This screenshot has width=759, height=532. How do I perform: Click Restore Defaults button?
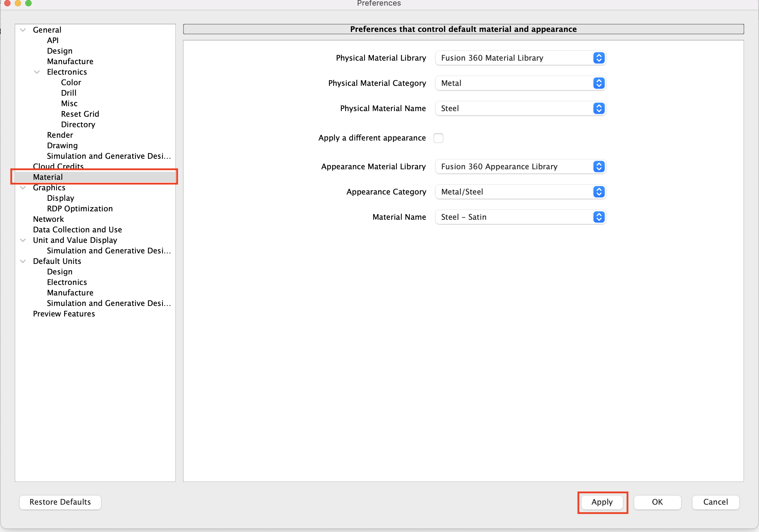[x=60, y=502]
